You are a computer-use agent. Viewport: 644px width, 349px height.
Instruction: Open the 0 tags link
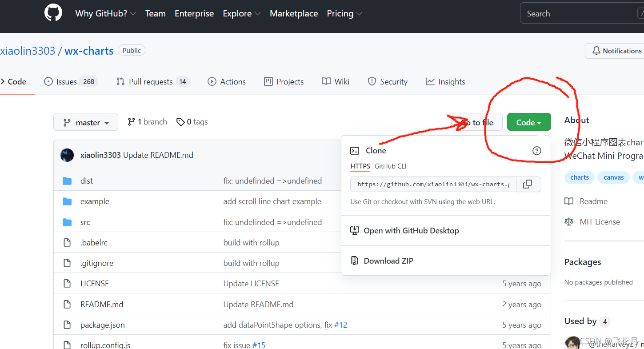pos(192,122)
